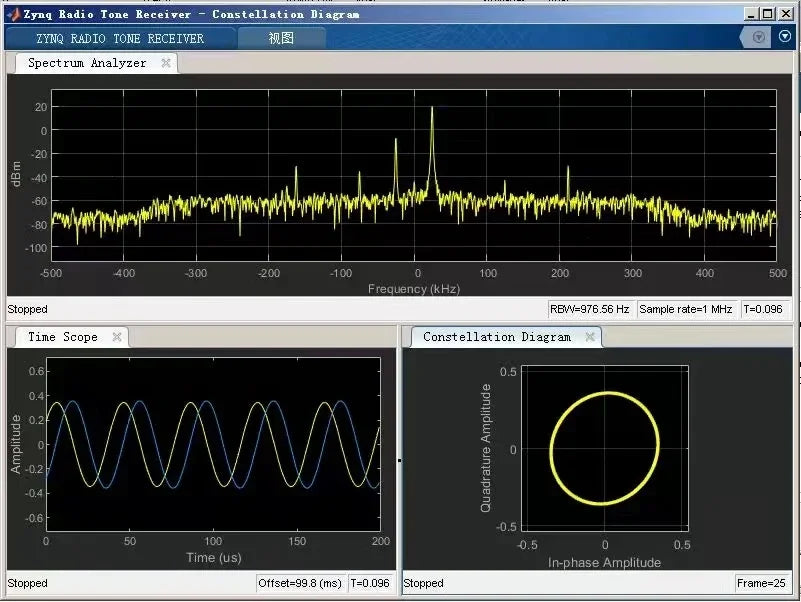Minimize the Zynq Radio Tone Receiver window
This screenshot has width=801, height=602.
pyautogui.click(x=750, y=14)
